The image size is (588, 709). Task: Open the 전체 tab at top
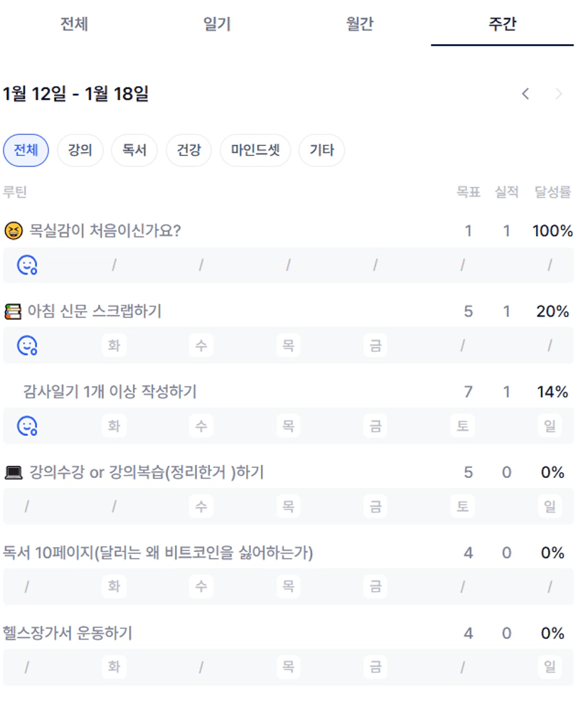[x=74, y=24]
